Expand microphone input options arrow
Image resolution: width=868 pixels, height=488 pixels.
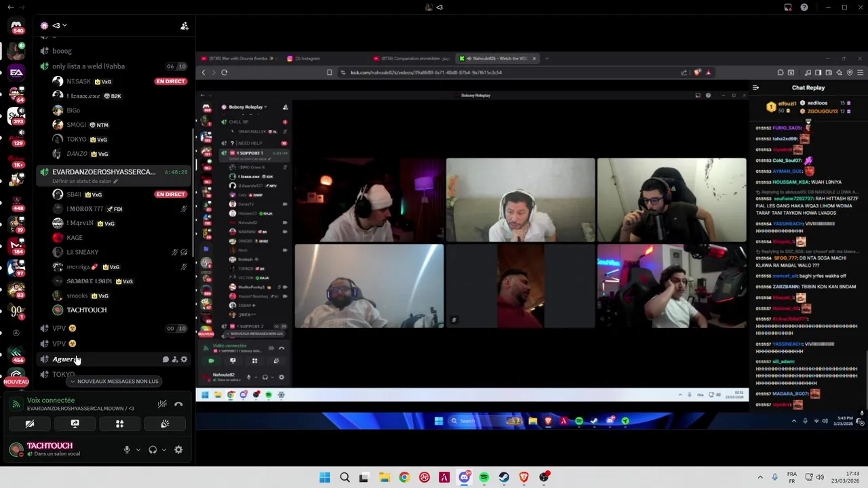pyautogui.click(x=138, y=449)
